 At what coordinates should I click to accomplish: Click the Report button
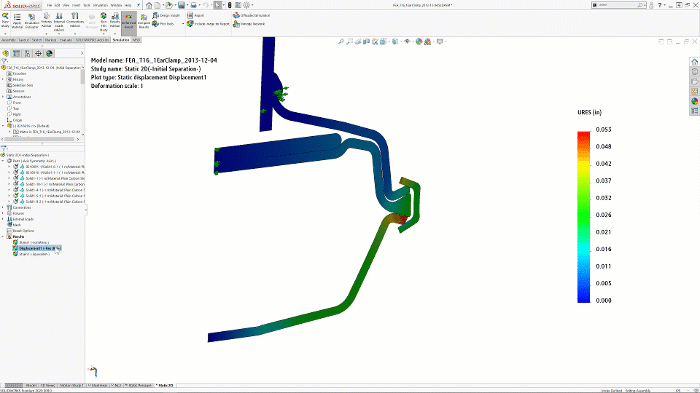[x=196, y=15]
